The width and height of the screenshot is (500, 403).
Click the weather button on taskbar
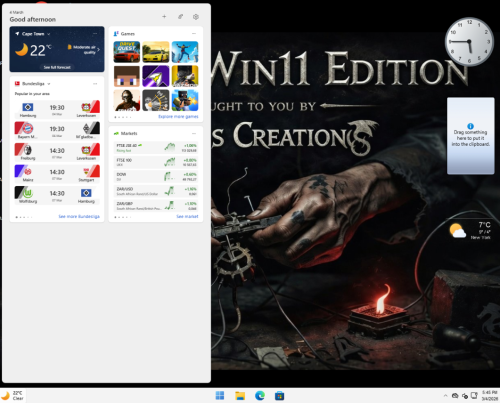[13, 396]
